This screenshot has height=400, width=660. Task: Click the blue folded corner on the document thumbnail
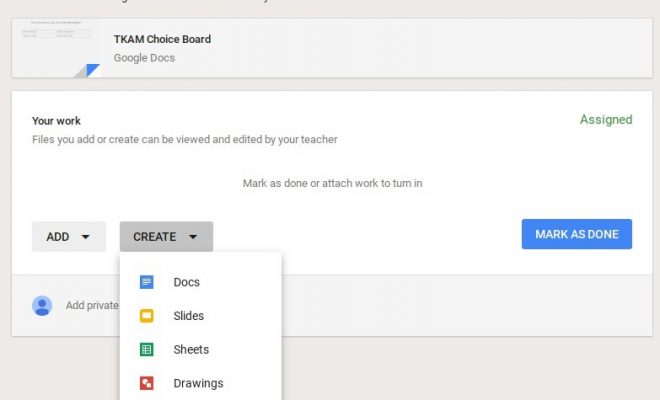click(93, 70)
